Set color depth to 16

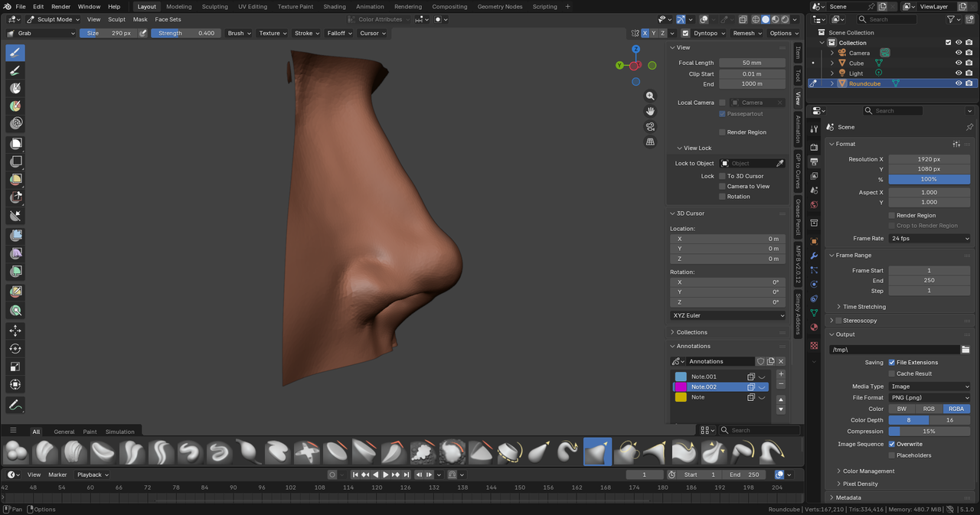[949, 420]
